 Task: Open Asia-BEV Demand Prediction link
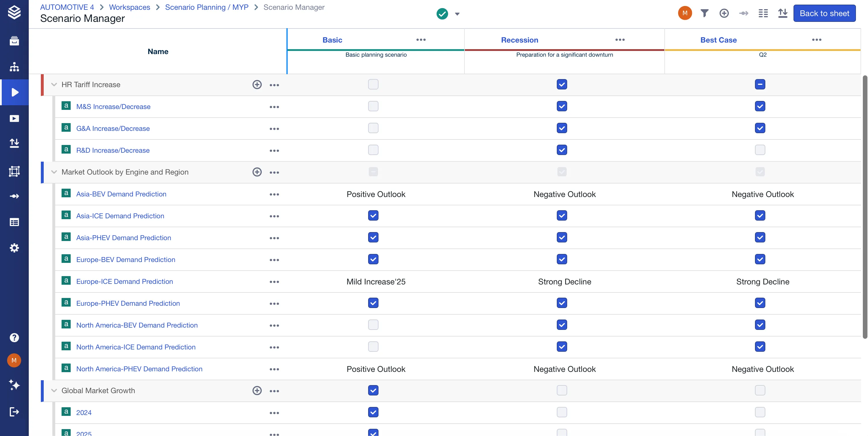(x=121, y=194)
